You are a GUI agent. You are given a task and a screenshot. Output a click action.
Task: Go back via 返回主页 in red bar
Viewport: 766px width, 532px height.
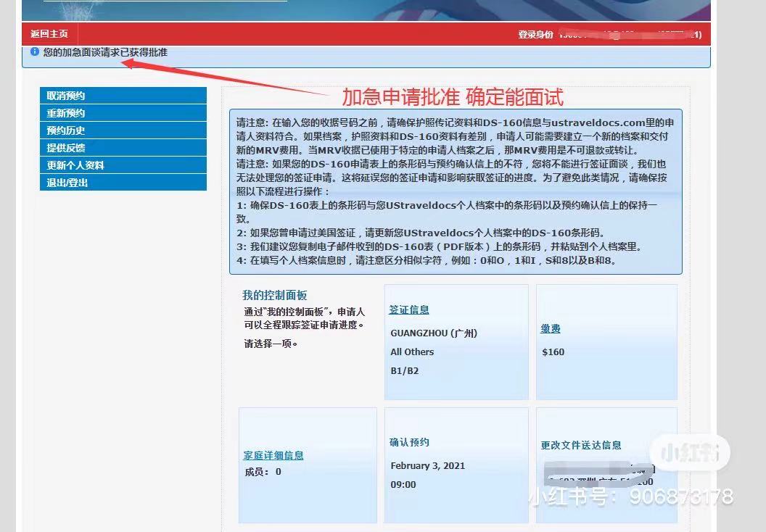49,34
